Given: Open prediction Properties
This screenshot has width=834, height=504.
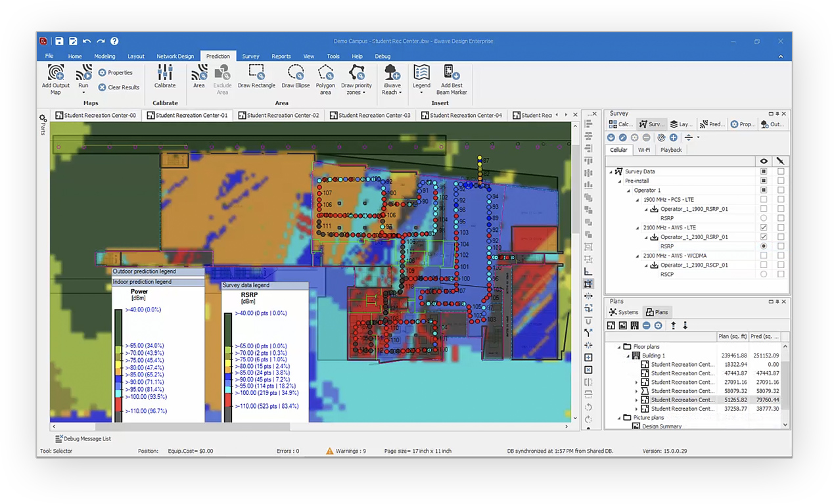Looking at the screenshot, I should pyautogui.click(x=116, y=73).
